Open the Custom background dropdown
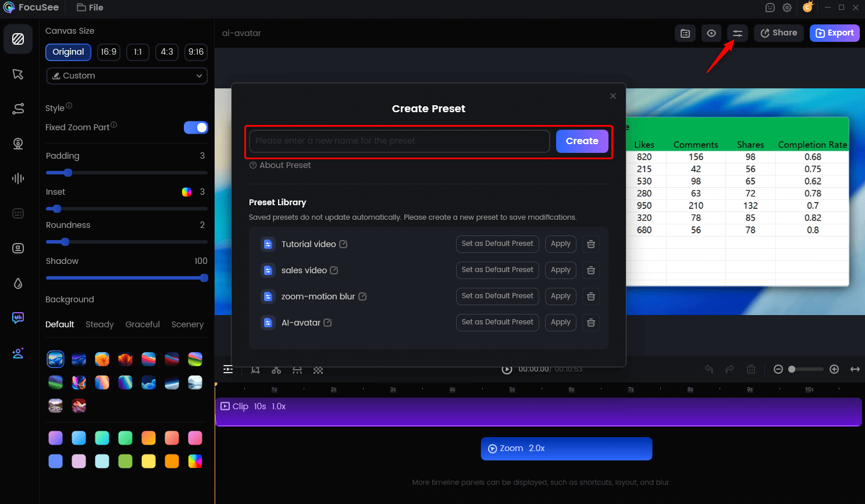This screenshot has width=865, height=504. pyautogui.click(x=127, y=76)
